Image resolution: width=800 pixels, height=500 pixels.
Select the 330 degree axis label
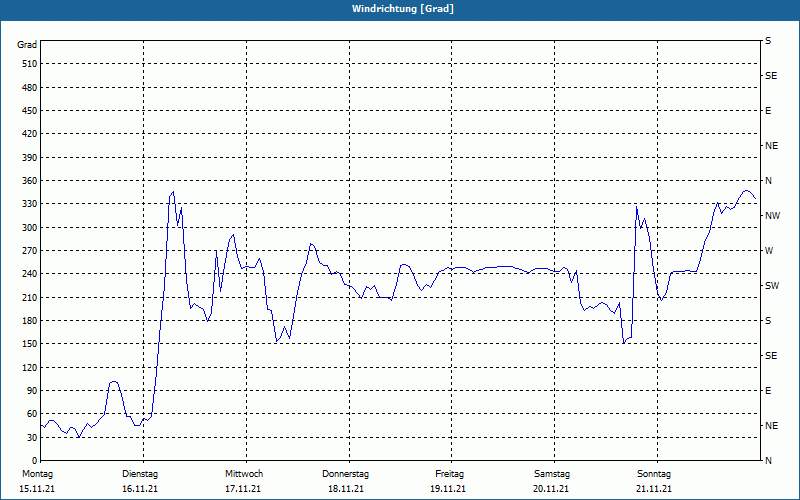coord(30,204)
